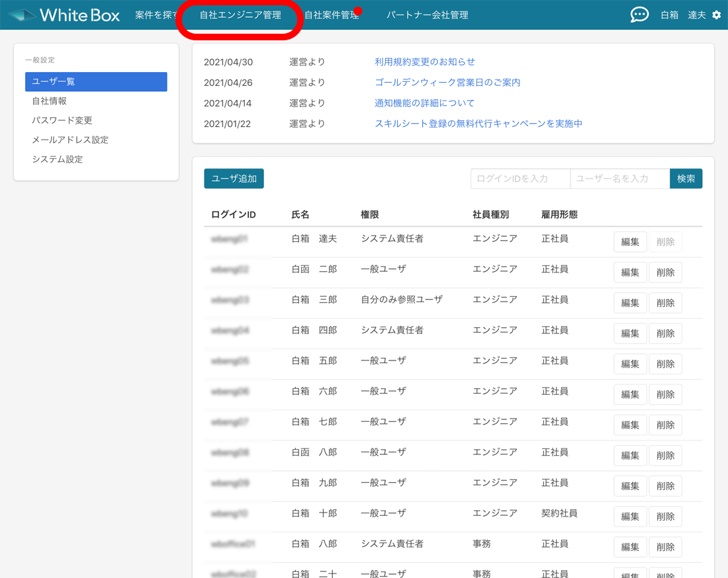Open 自社情報 in sidebar
This screenshot has height=578, width=728.
click(50, 101)
